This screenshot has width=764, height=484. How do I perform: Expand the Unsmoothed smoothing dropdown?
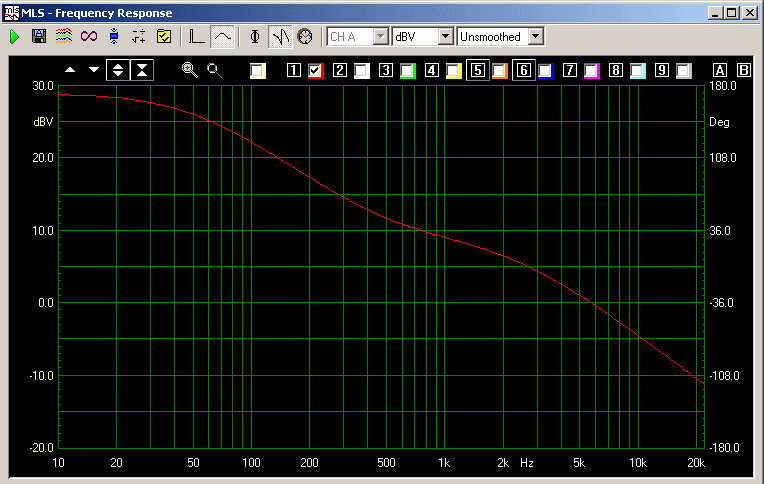coord(536,36)
